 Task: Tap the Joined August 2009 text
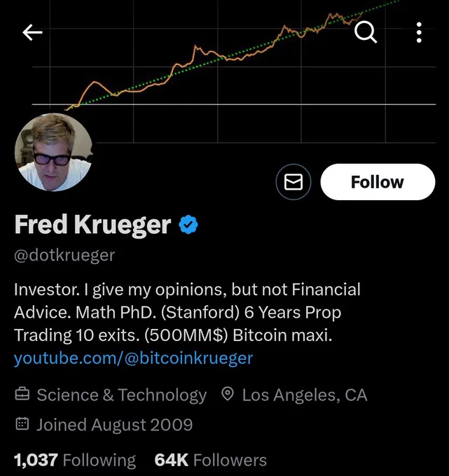[x=115, y=424]
